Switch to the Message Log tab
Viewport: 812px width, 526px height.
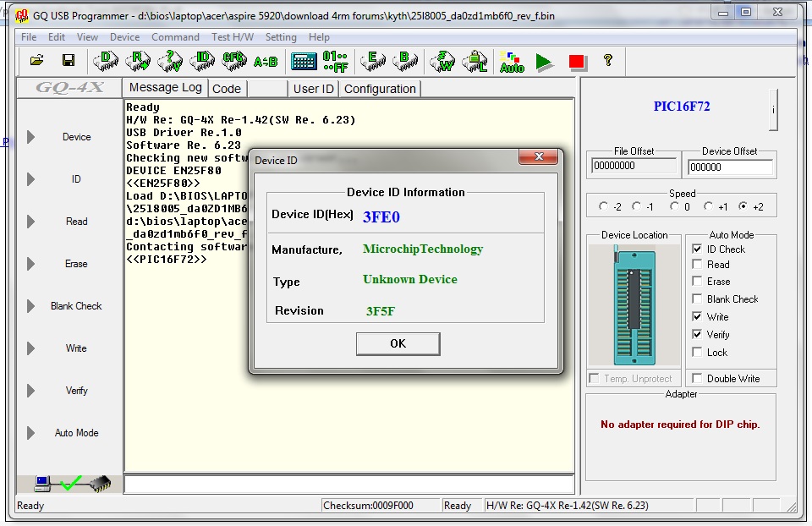(x=165, y=87)
